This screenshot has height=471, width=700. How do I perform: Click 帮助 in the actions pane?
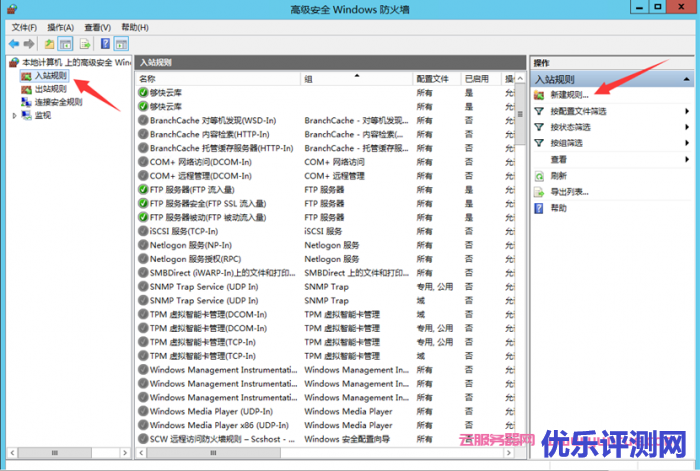558,208
